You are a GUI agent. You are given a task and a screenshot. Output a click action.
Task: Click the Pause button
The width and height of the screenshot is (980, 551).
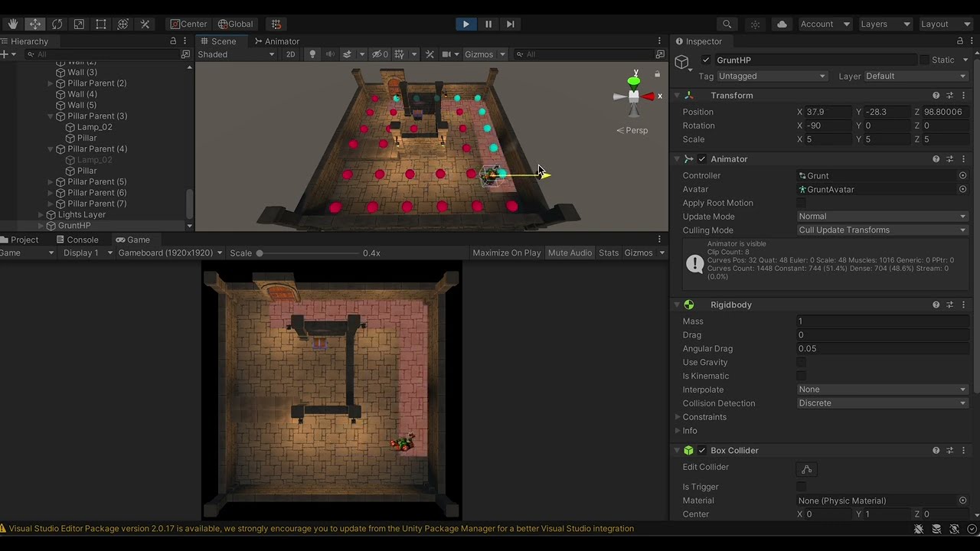(x=488, y=24)
